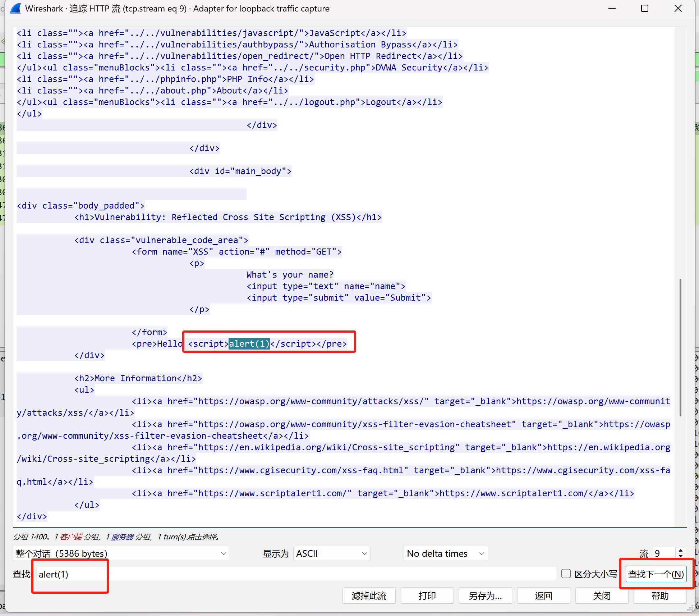Screen dimensions: 699x616
Task: Click the vertical scrollbar thumb in stream view
Action: click(x=680, y=347)
